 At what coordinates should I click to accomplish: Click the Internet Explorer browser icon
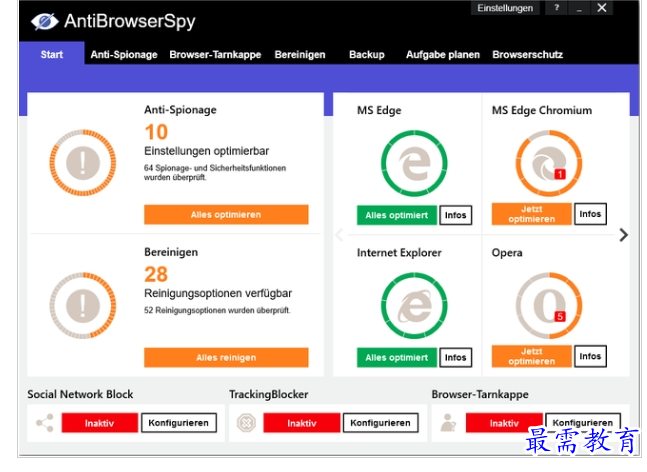[x=414, y=305]
